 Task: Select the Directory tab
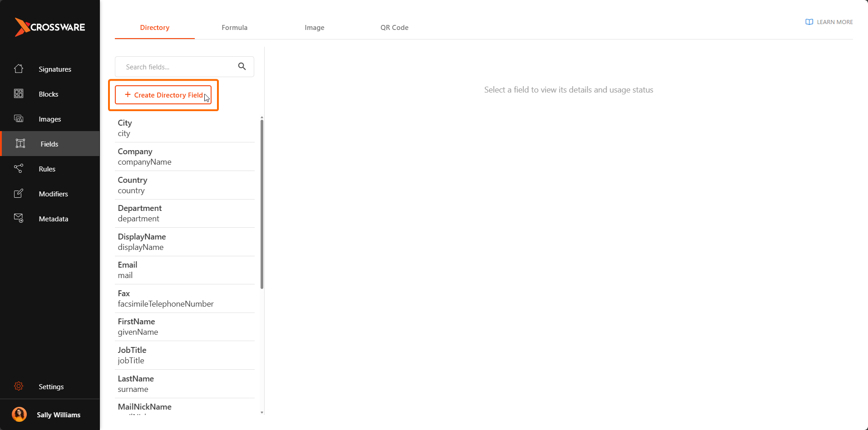point(154,27)
